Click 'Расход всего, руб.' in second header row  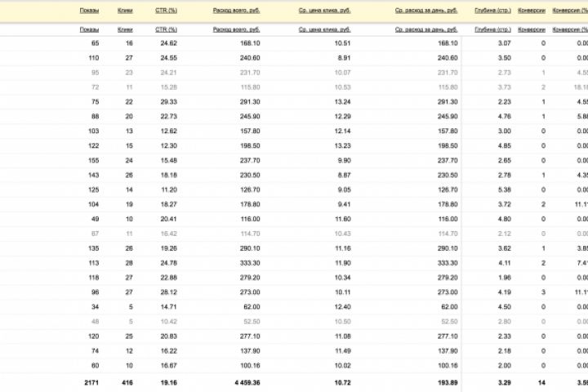point(236,29)
